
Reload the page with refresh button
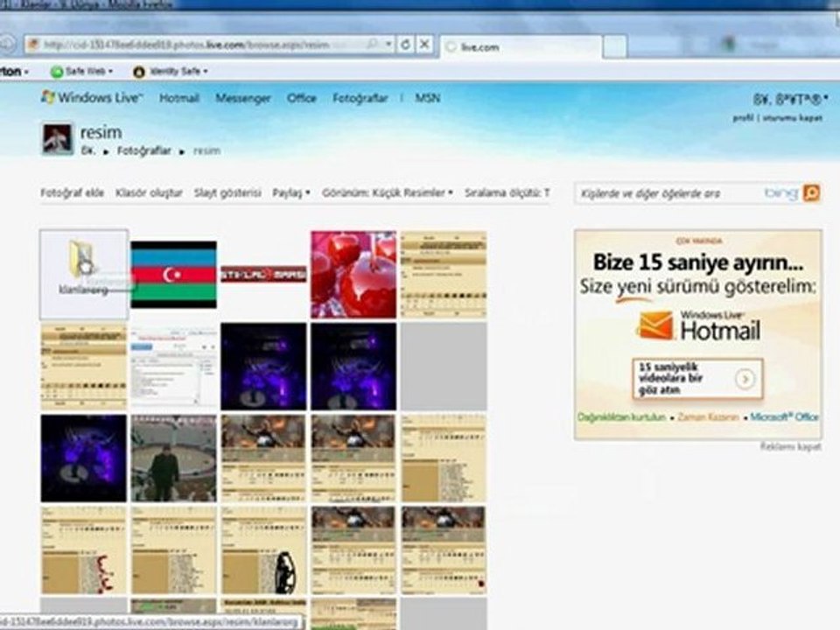click(x=405, y=45)
